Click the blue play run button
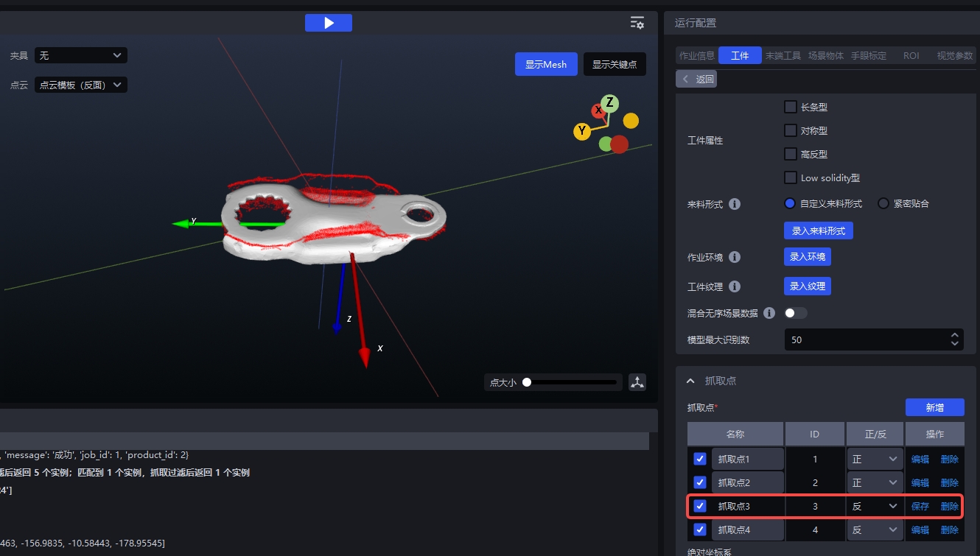 tap(329, 23)
